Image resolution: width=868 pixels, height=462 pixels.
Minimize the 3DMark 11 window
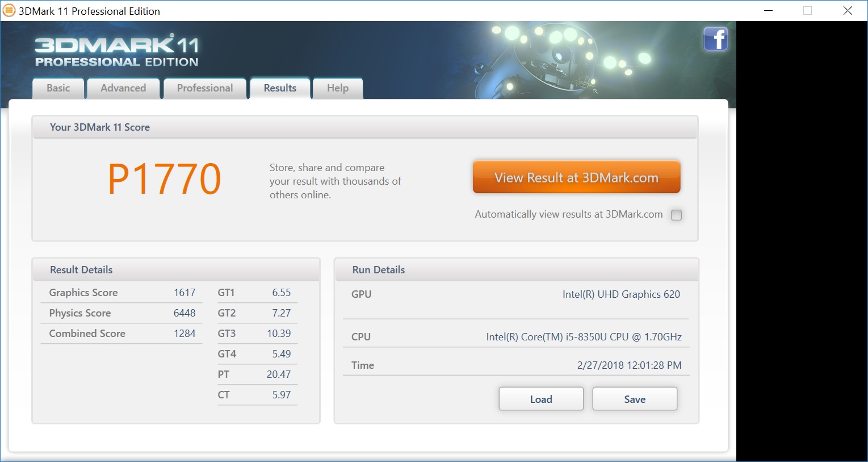(x=769, y=11)
